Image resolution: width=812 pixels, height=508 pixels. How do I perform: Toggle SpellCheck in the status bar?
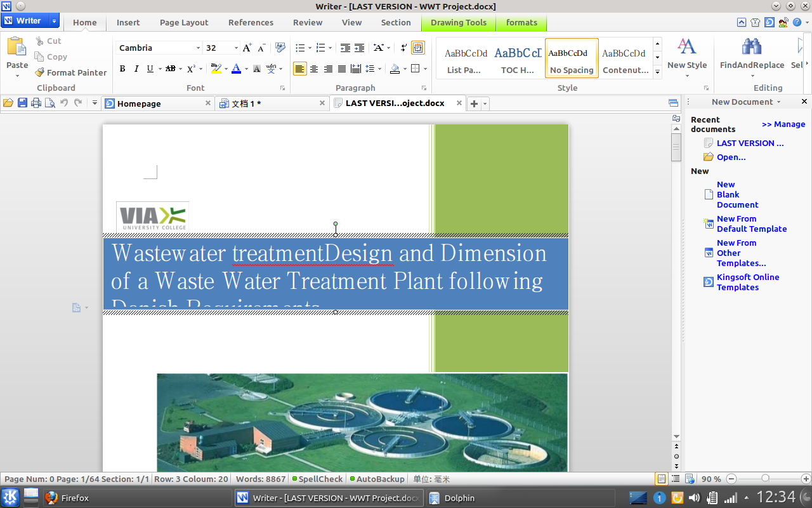pyautogui.click(x=317, y=479)
